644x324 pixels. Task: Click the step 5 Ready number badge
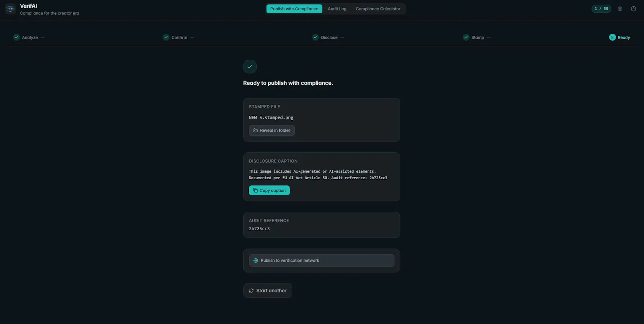click(x=612, y=37)
